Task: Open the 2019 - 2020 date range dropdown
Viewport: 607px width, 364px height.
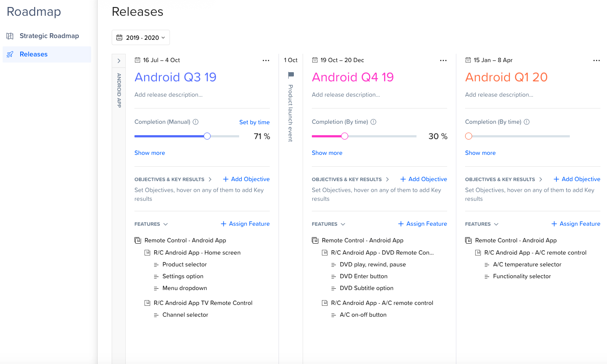Action: pyautogui.click(x=141, y=38)
